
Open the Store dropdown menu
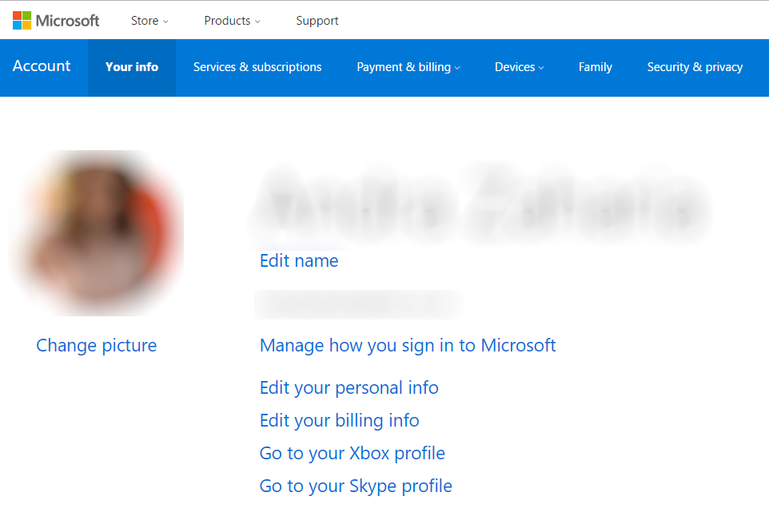[149, 21]
